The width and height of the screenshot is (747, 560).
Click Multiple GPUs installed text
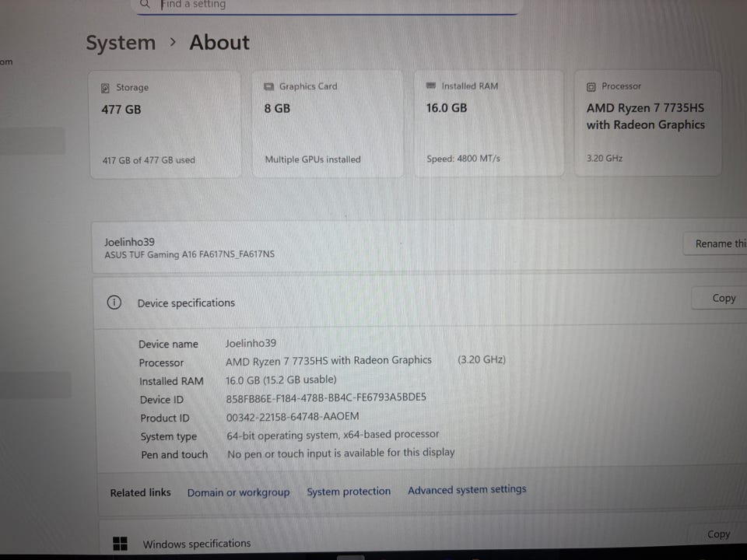point(313,159)
